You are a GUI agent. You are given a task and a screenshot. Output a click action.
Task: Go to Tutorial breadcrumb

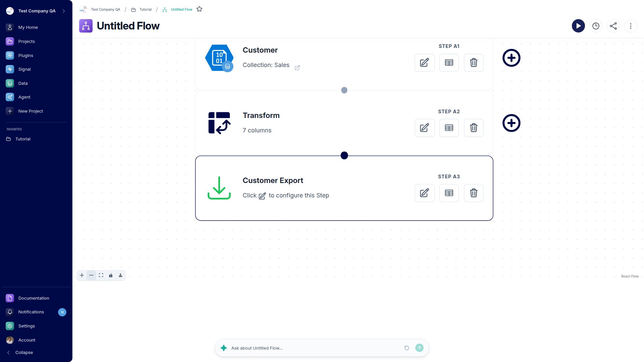tap(145, 9)
